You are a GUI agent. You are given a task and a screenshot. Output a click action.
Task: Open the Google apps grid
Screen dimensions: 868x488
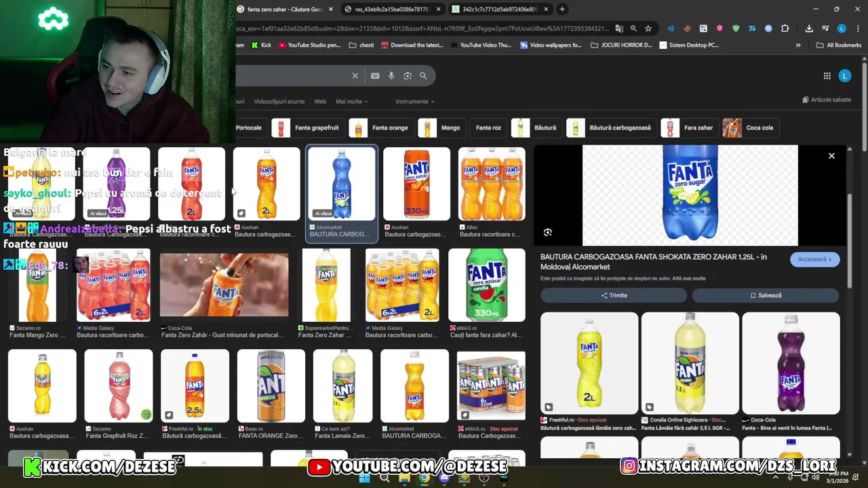click(x=827, y=76)
